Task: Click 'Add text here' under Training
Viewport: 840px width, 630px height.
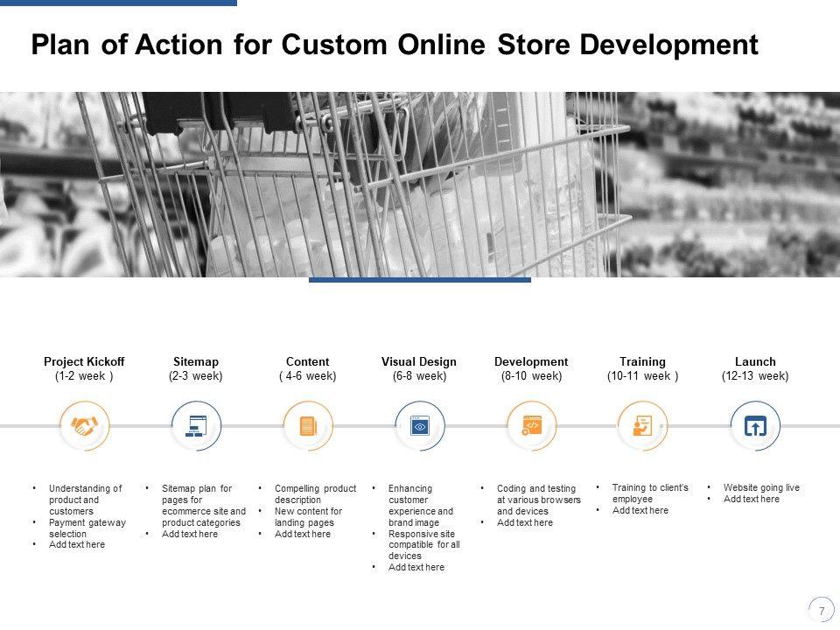Action: pos(640,510)
